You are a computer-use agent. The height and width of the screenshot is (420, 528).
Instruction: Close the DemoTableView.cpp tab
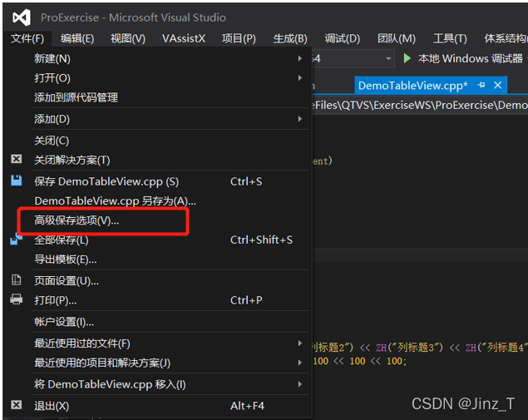498,85
